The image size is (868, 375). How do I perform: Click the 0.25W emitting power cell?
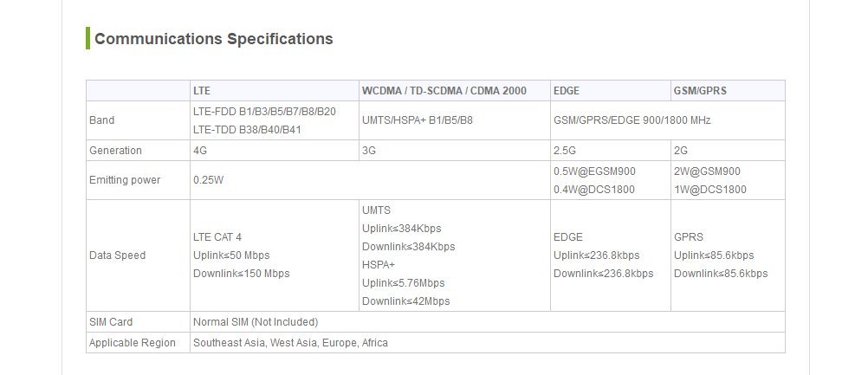click(208, 180)
